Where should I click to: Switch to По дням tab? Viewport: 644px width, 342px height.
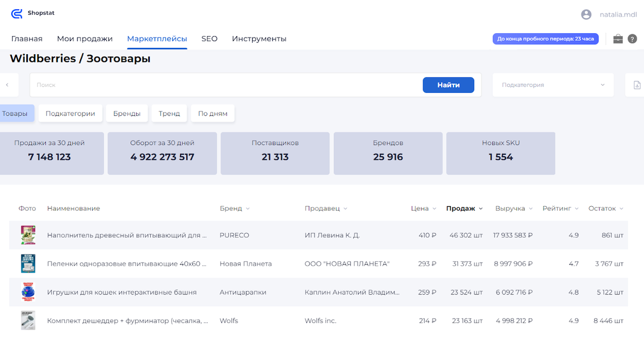[x=213, y=113]
